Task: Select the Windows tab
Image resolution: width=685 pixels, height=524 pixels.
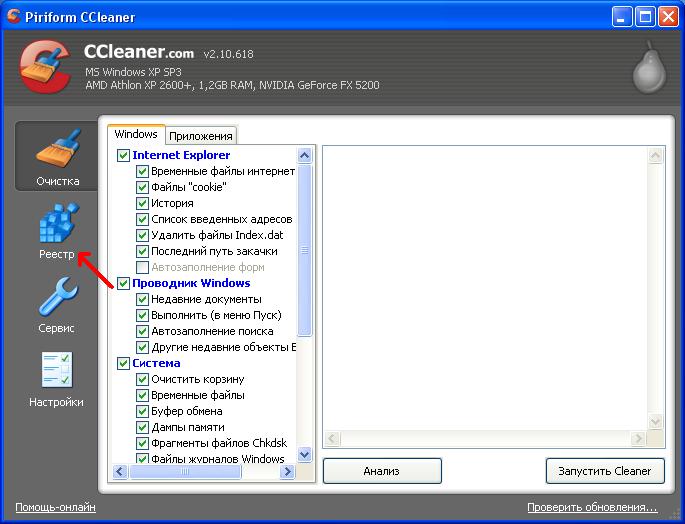Action: [x=136, y=134]
